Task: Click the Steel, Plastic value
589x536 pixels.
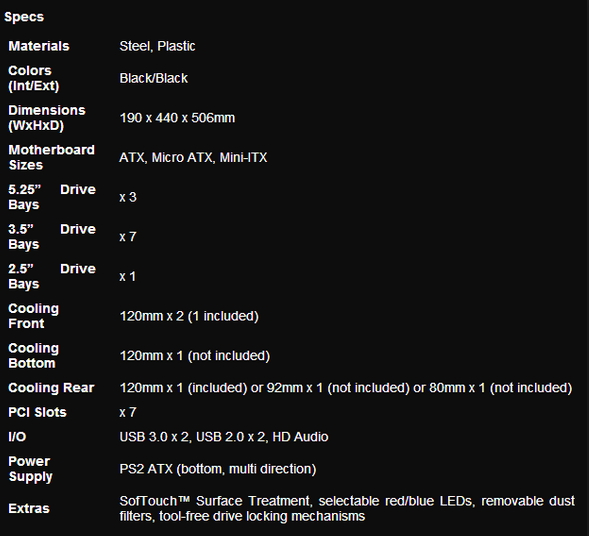Action: point(157,46)
